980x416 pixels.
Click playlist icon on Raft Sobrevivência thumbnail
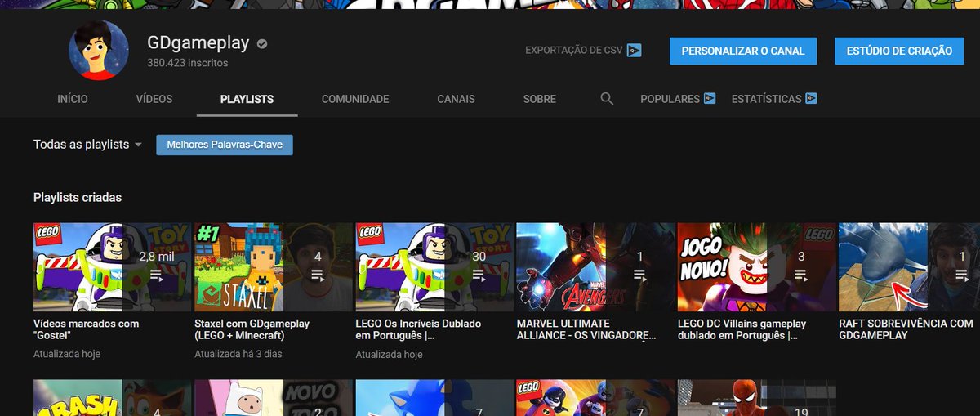[x=962, y=275]
